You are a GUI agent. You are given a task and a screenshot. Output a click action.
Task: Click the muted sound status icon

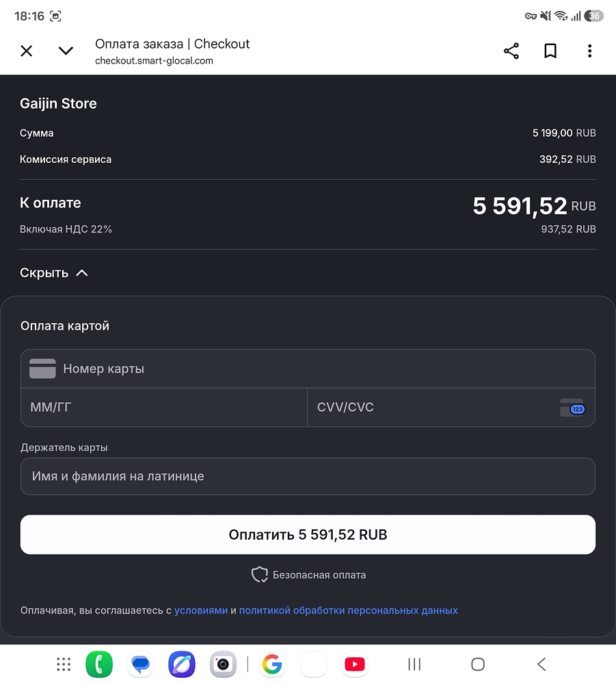(x=546, y=16)
